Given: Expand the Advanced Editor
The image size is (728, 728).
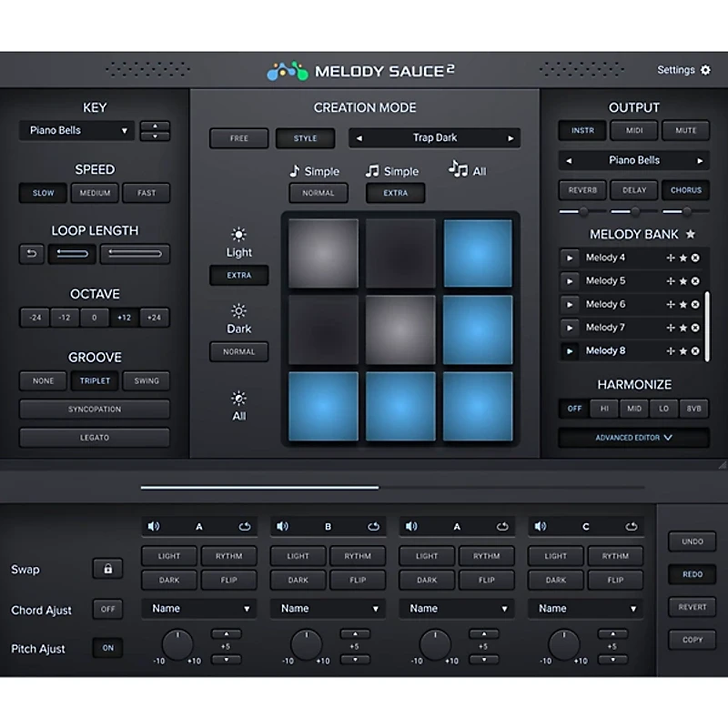Looking at the screenshot, I should coord(633,438).
